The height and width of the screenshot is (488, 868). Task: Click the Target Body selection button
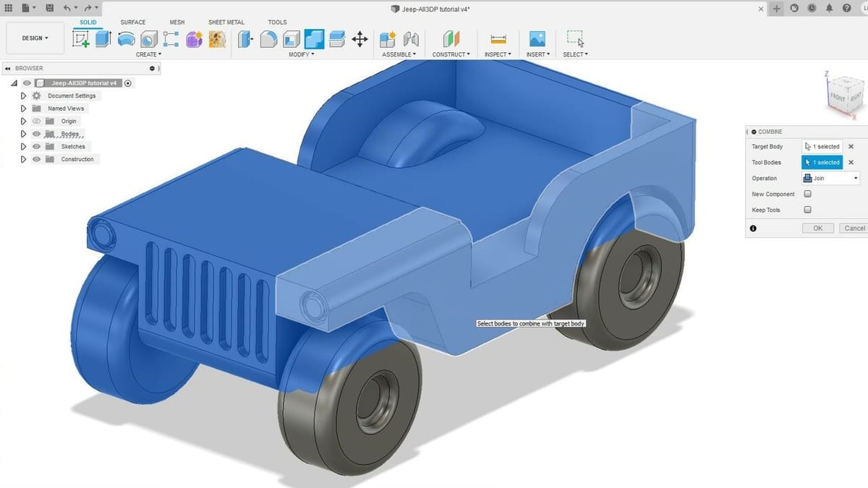click(x=822, y=146)
